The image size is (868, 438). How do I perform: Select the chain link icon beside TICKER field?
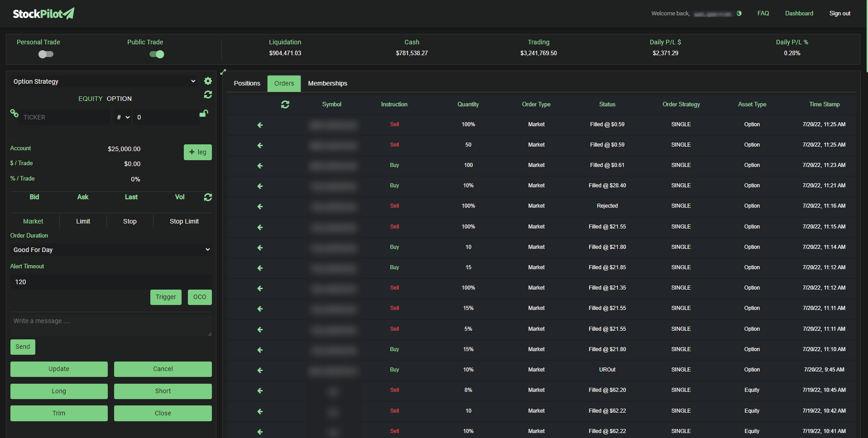click(x=14, y=113)
